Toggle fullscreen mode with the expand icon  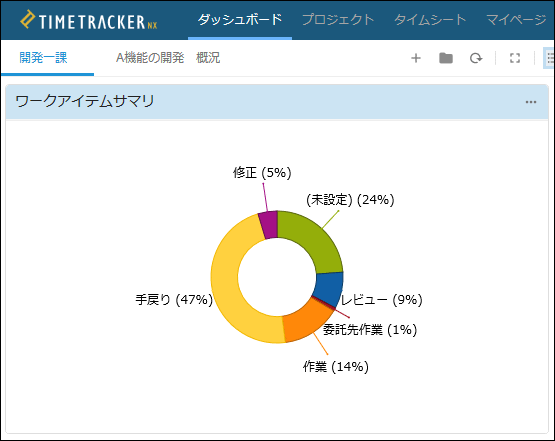515,58
